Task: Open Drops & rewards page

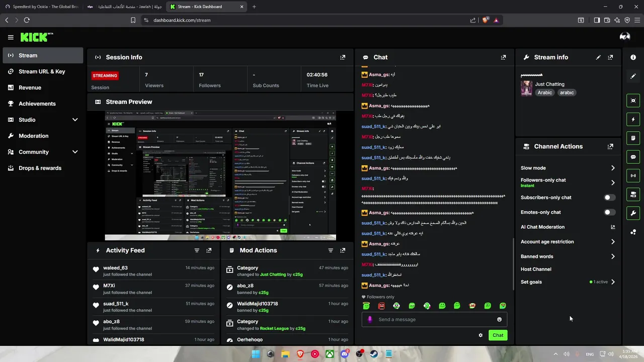Action: point(43,168)
